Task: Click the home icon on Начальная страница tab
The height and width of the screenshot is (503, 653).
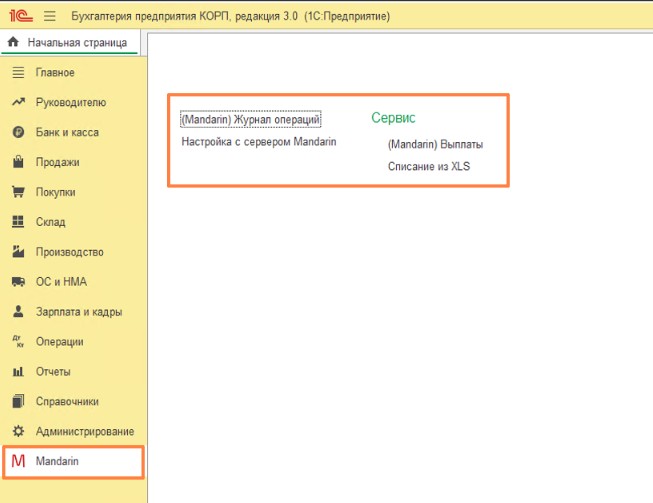Action: click(x=13, y=42)
